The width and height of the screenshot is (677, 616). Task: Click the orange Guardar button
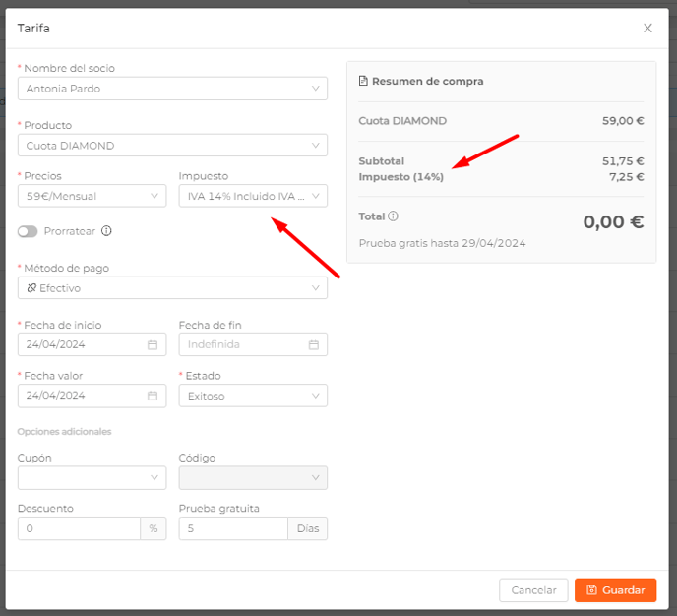pyautogui.click(x=615, y=590)
